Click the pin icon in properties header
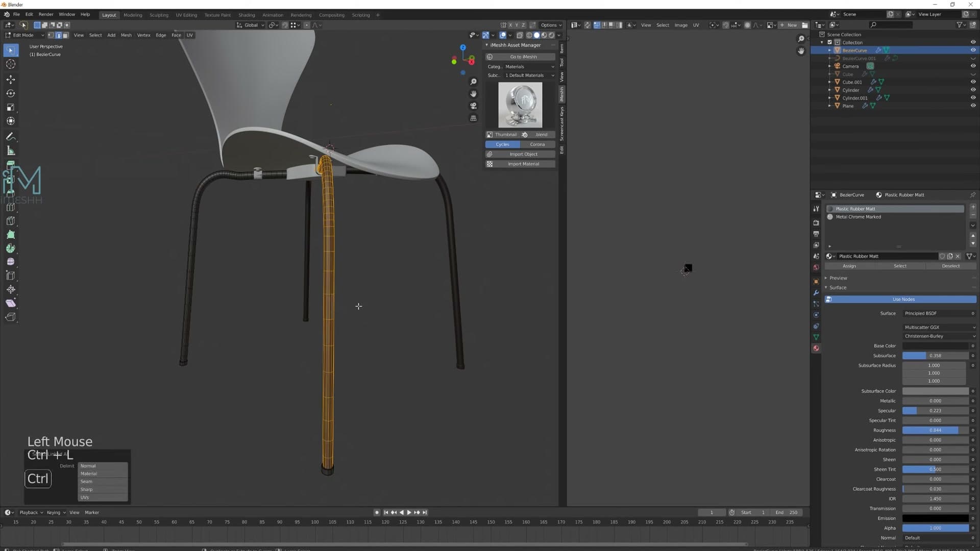This screenshot has height=551, width=980. pyautogui.click(x=972, y=195)
